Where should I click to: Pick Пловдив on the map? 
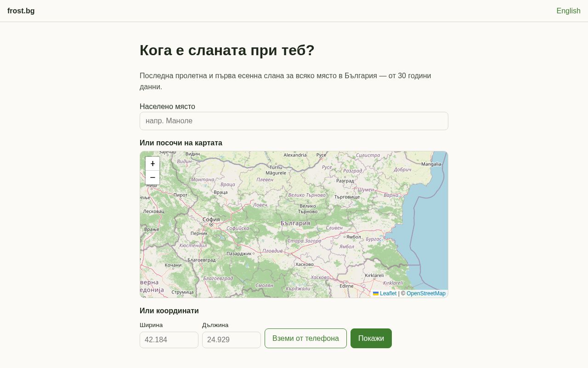click(272, 251)
